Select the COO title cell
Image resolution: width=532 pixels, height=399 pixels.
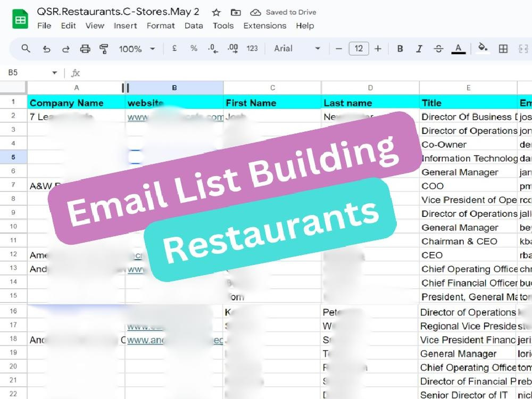(468, 186)
